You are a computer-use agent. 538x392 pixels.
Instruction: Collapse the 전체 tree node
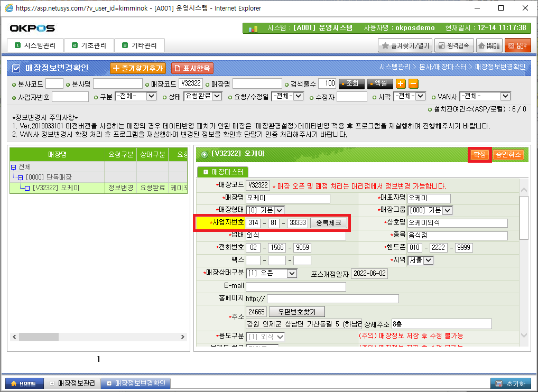coord(13,166)
